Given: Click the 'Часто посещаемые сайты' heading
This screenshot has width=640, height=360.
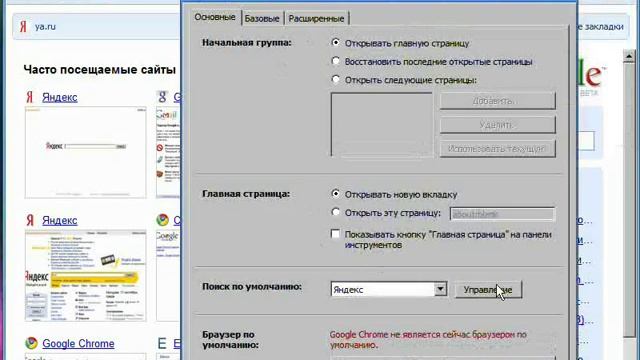Looking at the screenshot, I should 100,70.
